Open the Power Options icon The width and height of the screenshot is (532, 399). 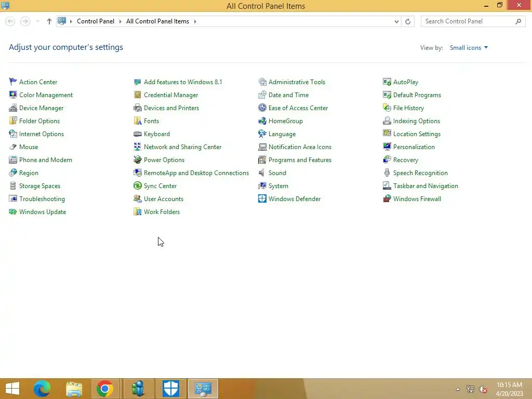coord(137,160)
